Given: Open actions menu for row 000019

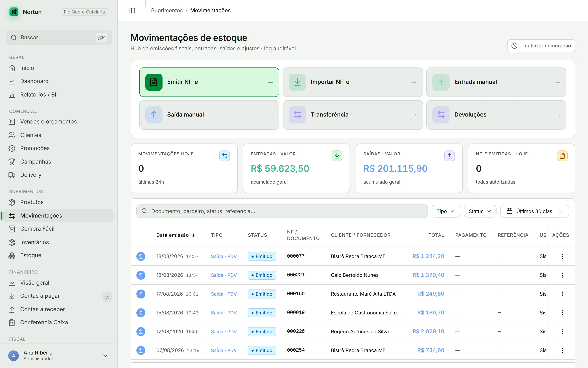Looking at the screenshot, I should coord(562,313).
